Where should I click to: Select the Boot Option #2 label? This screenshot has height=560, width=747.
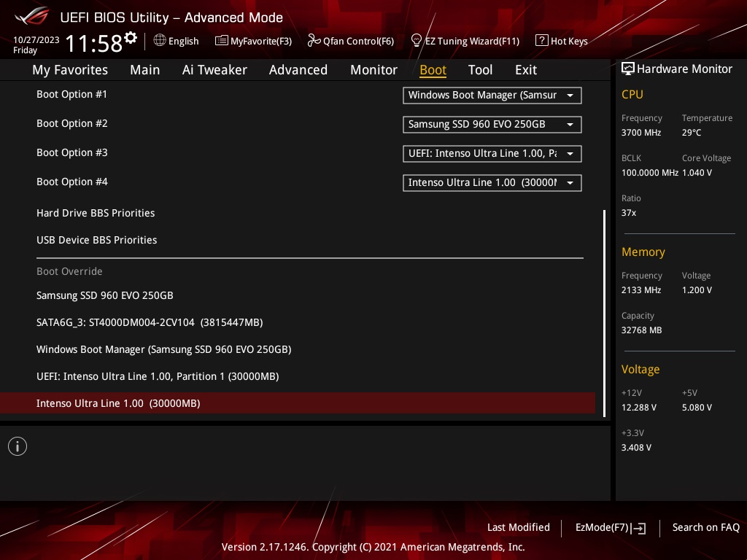point(72,123)
